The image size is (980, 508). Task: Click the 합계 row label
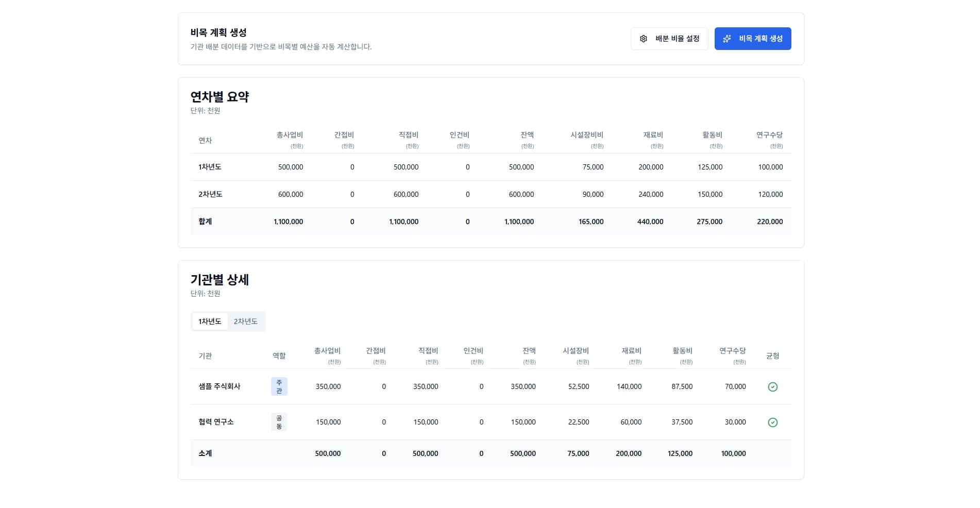205,222
